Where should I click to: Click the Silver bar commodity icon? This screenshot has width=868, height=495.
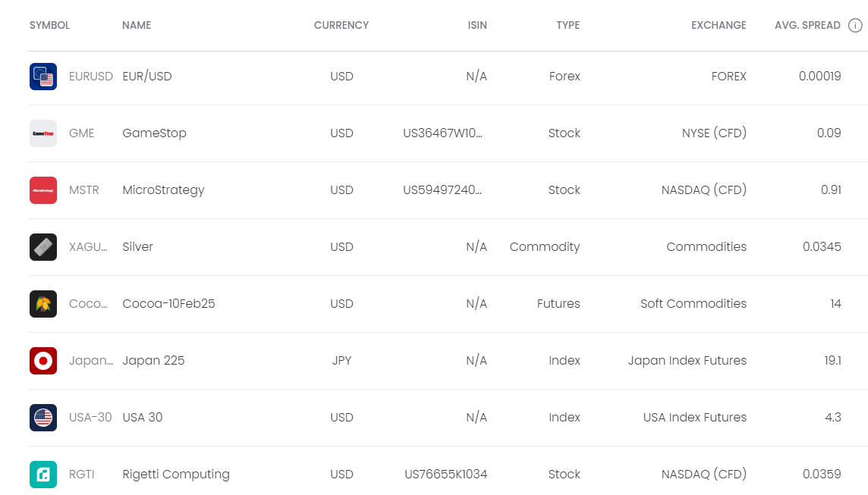tap(43, 247)
